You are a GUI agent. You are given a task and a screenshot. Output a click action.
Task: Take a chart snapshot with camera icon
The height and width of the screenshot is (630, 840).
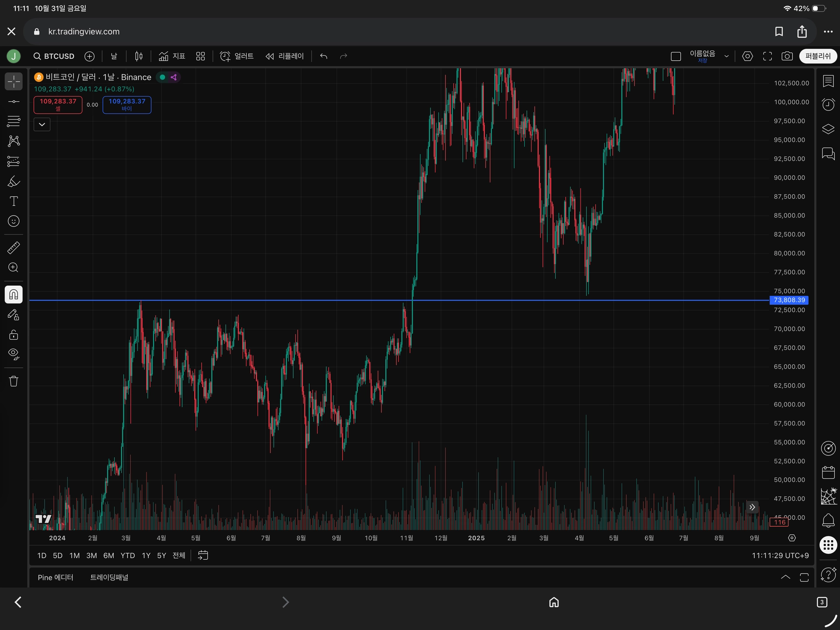(x=787, y=56)
